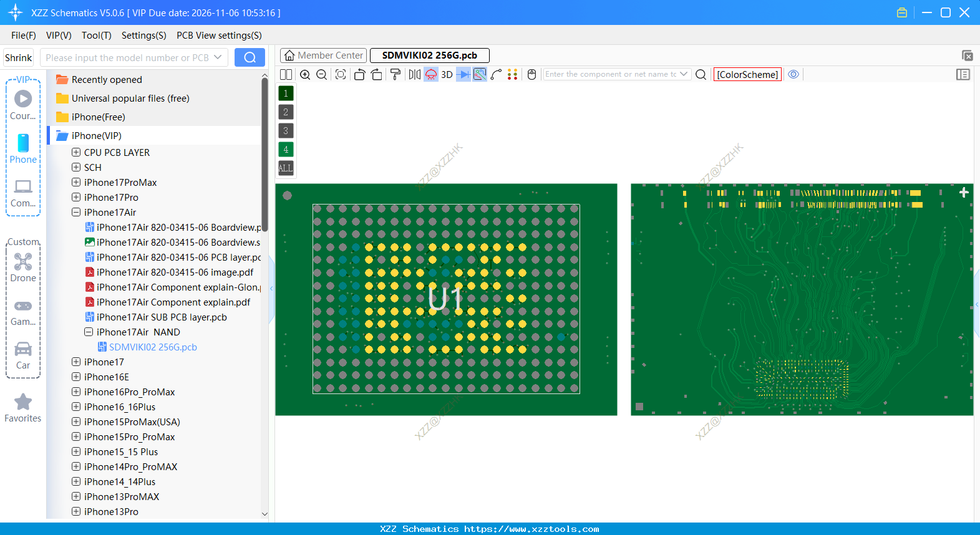
Task: Close the PCB view panel
Action: pyautogui.click(x=968, y=56)
